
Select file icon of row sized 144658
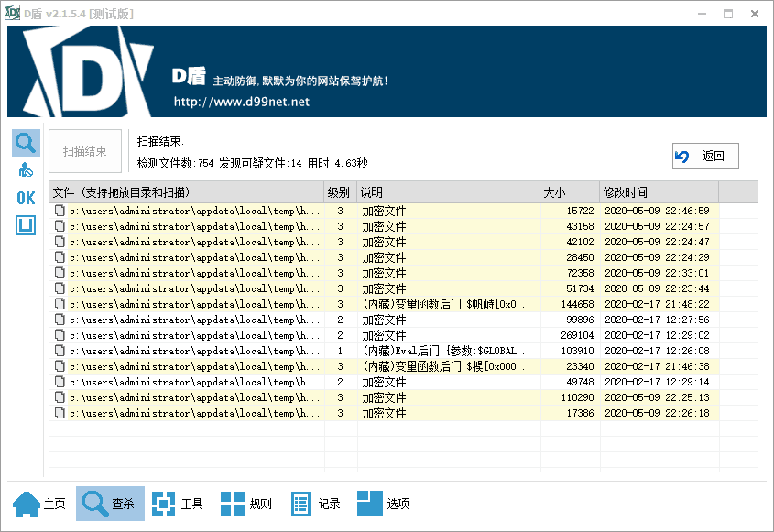pyautogui.click(x=60, y=304)
